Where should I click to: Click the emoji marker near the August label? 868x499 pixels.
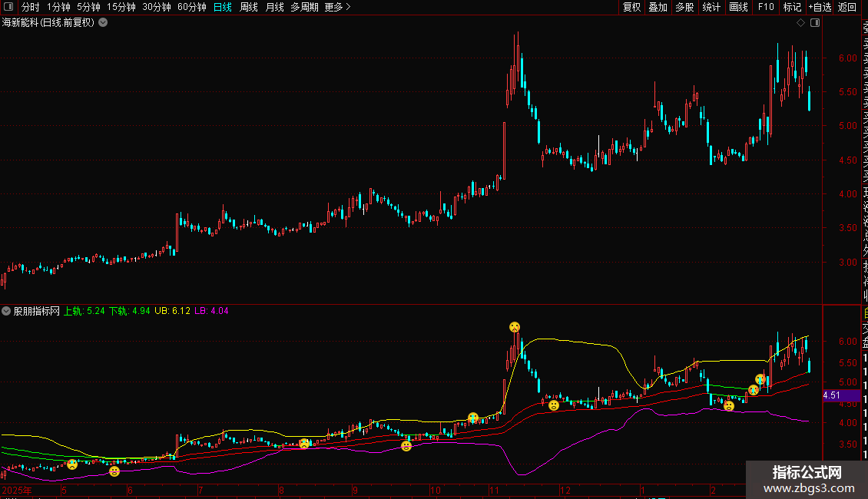click(x=304, y=443)
